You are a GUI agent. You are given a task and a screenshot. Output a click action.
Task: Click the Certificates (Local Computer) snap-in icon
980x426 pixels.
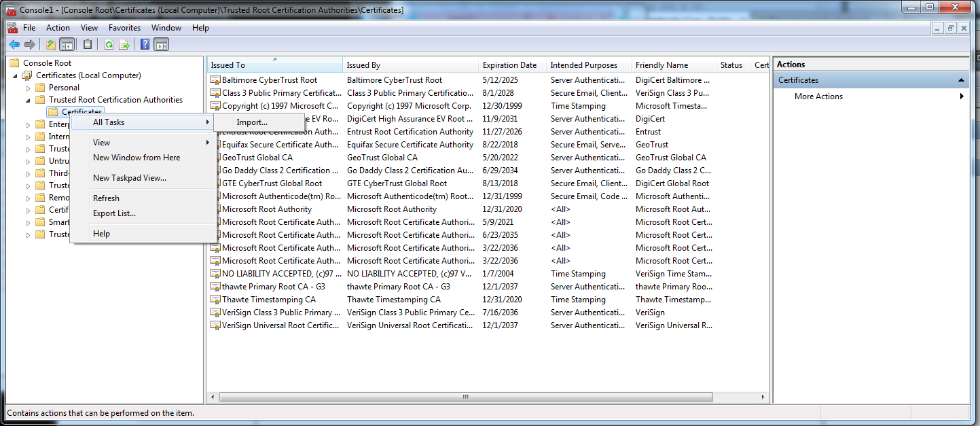[28, 75]
